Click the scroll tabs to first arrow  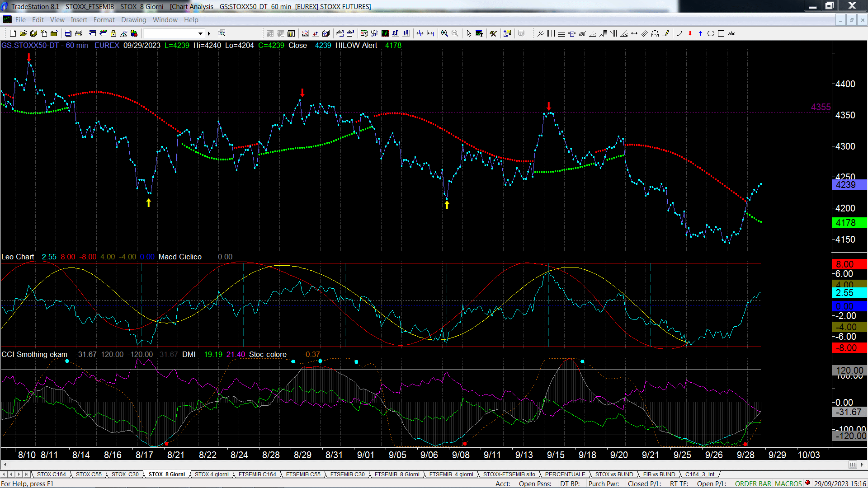(x=4, y=474)
